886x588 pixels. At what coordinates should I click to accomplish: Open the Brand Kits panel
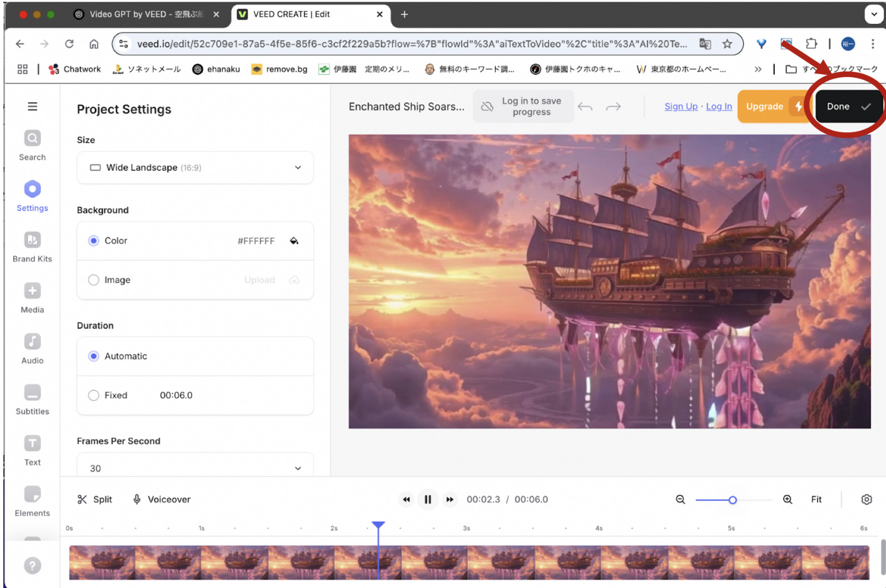tap(32, 247)
